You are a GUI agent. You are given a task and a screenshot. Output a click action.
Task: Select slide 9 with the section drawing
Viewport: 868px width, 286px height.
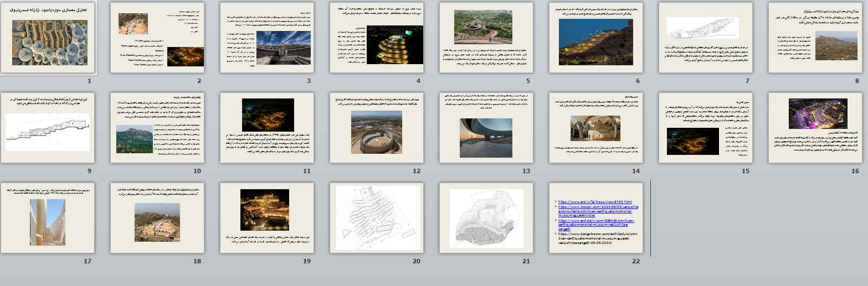[x=48, y=127]
